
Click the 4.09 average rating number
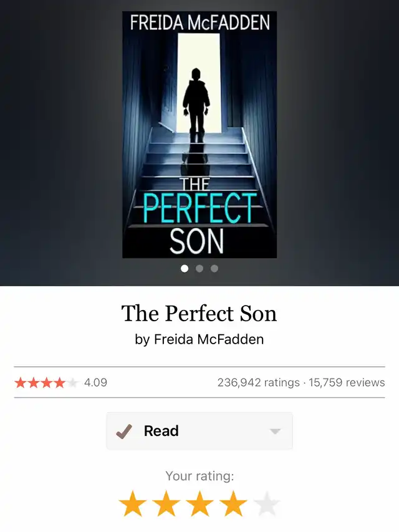tap(95, 383)
